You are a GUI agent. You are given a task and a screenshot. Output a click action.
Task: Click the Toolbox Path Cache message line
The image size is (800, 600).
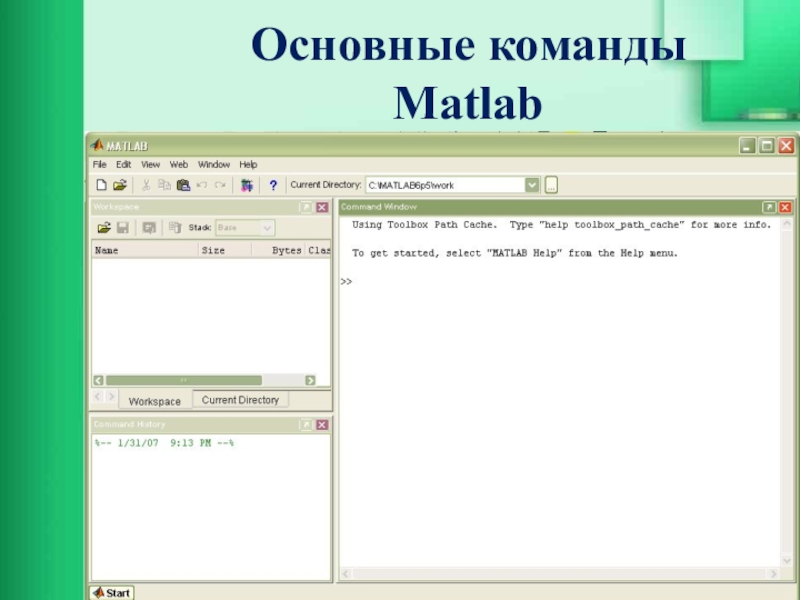click(x=561, y=224)
